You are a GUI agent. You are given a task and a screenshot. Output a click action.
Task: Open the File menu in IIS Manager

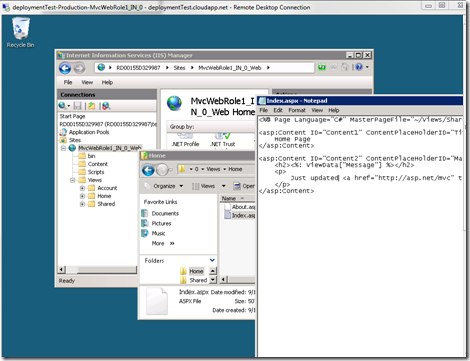68,82
